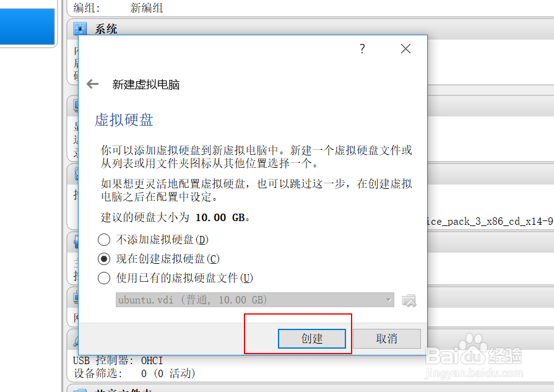This screenshot has width=554, height=392.
Task: Click the 新建虚拟电脑 wizard title
Action: tap(146, 84)
